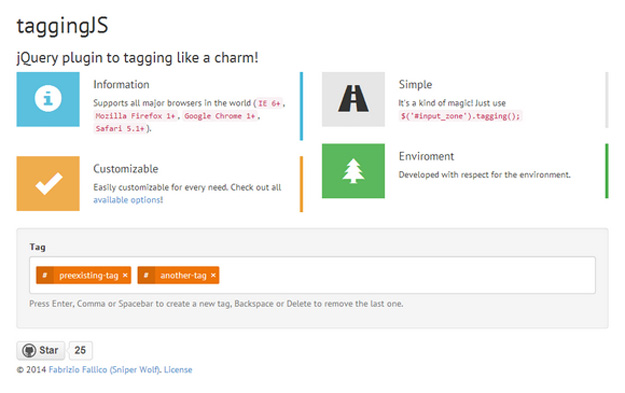Click the taggingJS page title
625x393 pixels.
tap(62, 26)
